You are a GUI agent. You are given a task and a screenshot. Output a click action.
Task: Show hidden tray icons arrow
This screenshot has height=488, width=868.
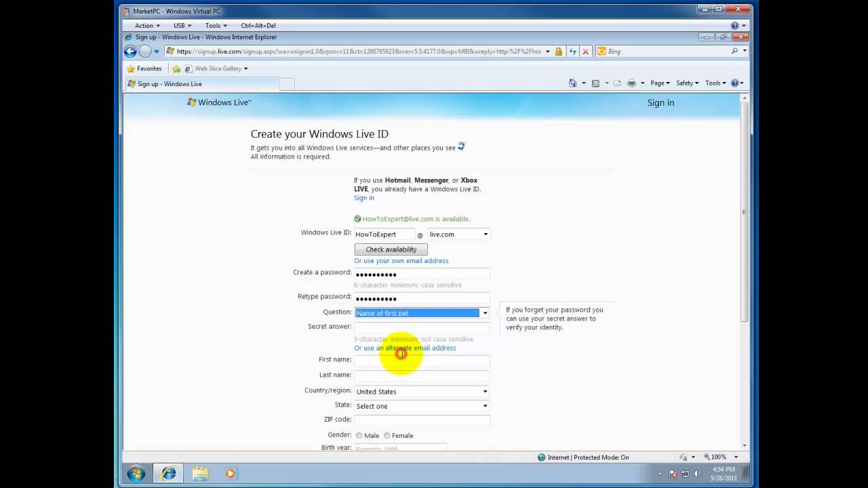tap(660, 474)
